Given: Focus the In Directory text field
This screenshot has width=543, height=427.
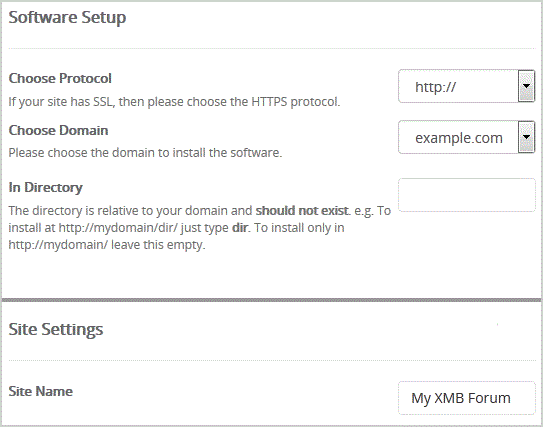Looking at the screenshot, I should coord(467,195).
